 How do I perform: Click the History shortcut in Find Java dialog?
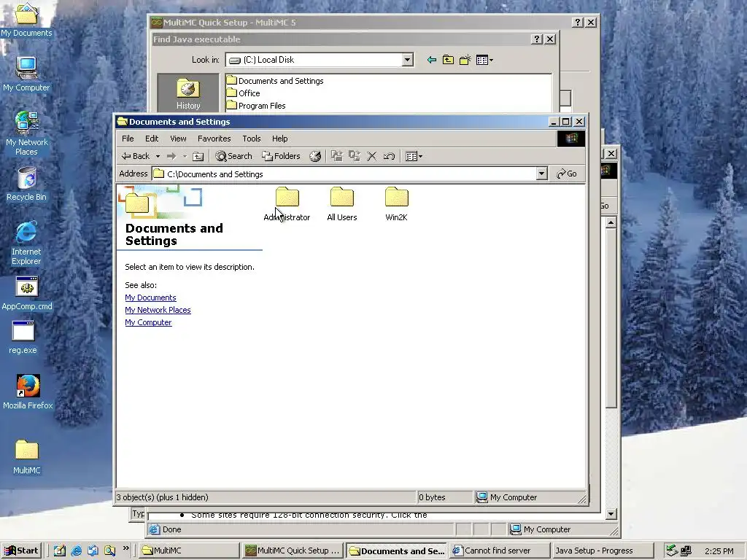188,94
